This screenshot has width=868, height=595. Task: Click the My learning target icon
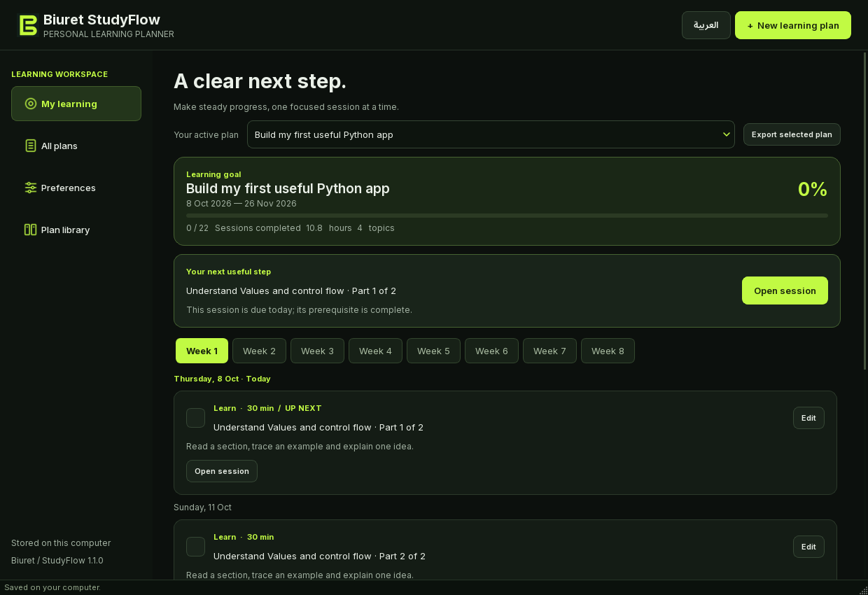30,104
